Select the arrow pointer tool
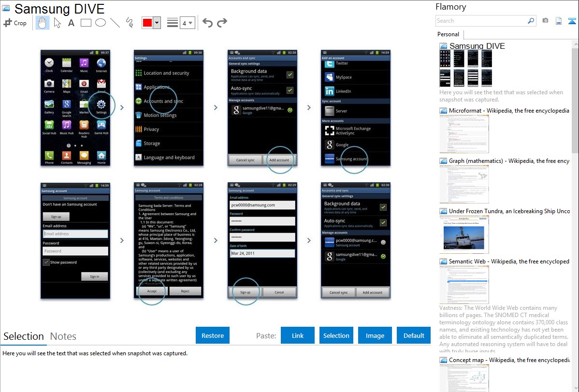 point(57,23)
